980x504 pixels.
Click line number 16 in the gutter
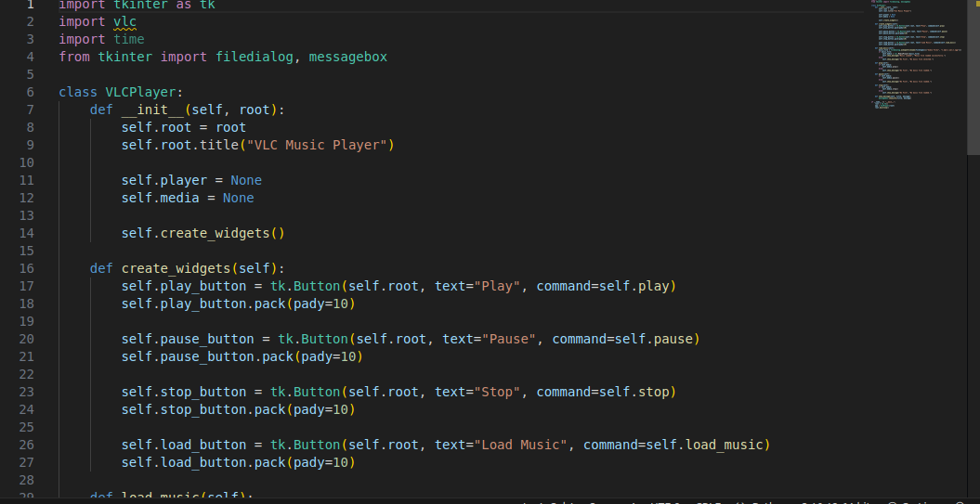click(x=27, y=268)
